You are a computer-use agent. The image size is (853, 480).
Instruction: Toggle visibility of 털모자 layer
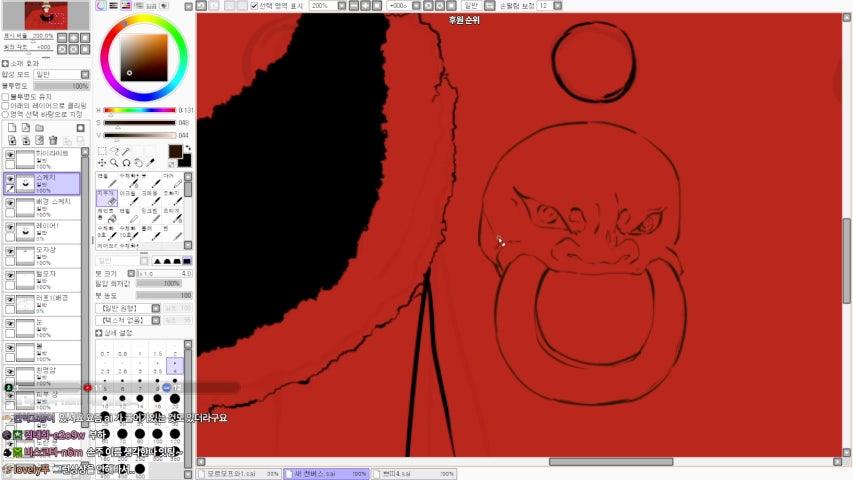pyautogui.click(x=10, y=275)
